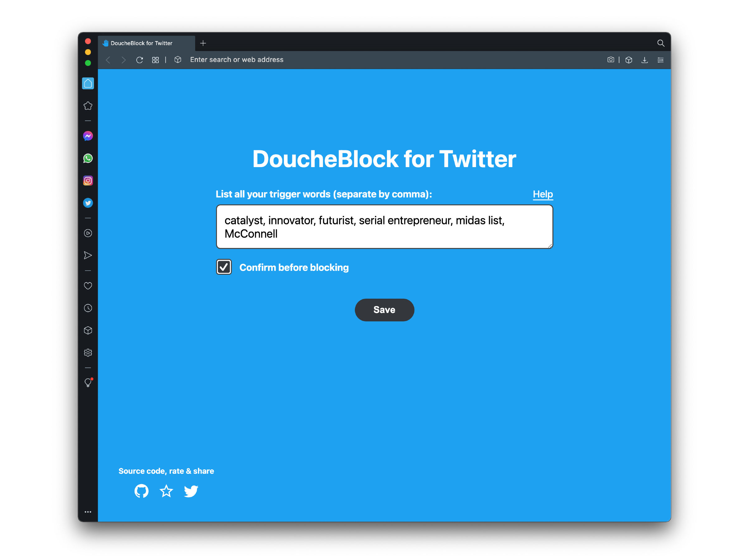Open WhatsApp sidebar panel
The image size is (747, 560).
[88, 158]
